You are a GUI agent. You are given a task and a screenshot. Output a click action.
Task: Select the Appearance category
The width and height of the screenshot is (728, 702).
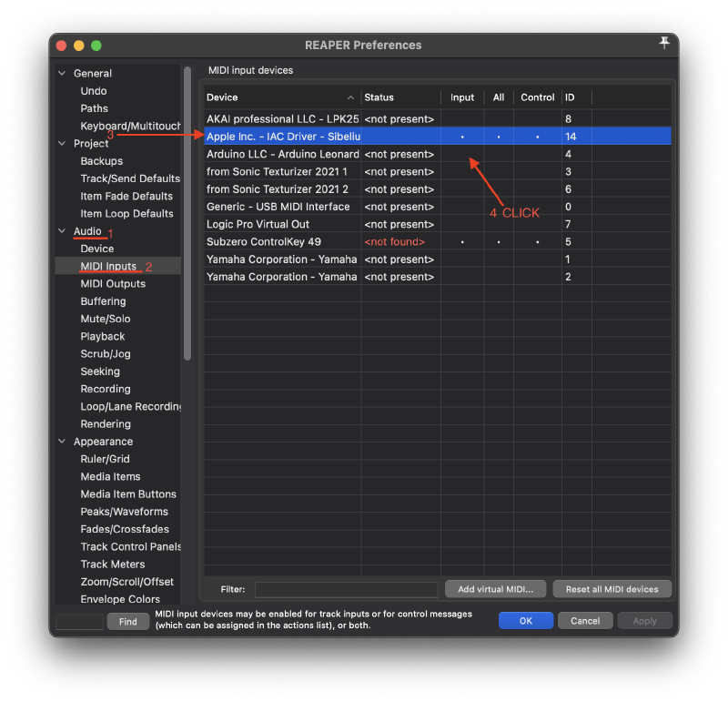coord(103,442)
